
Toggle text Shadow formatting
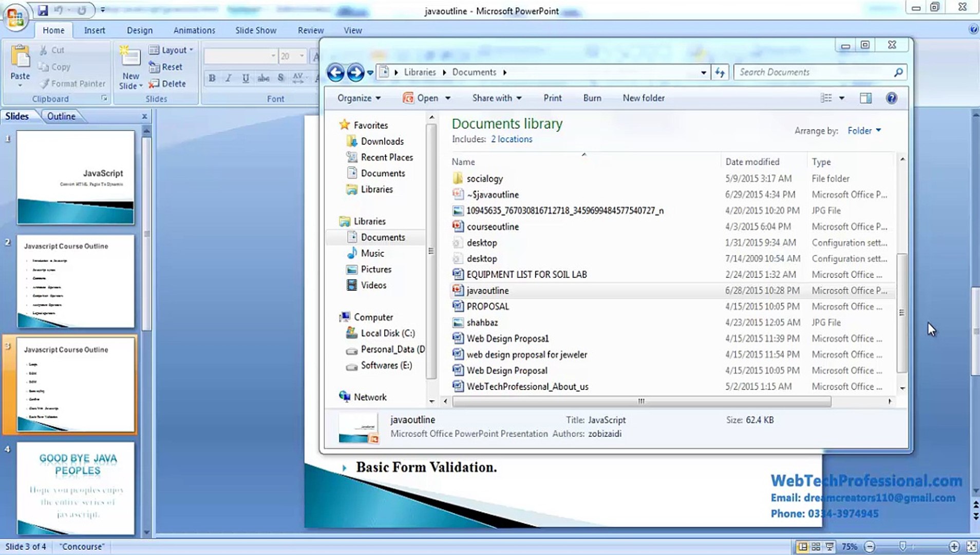pos(280,78)
